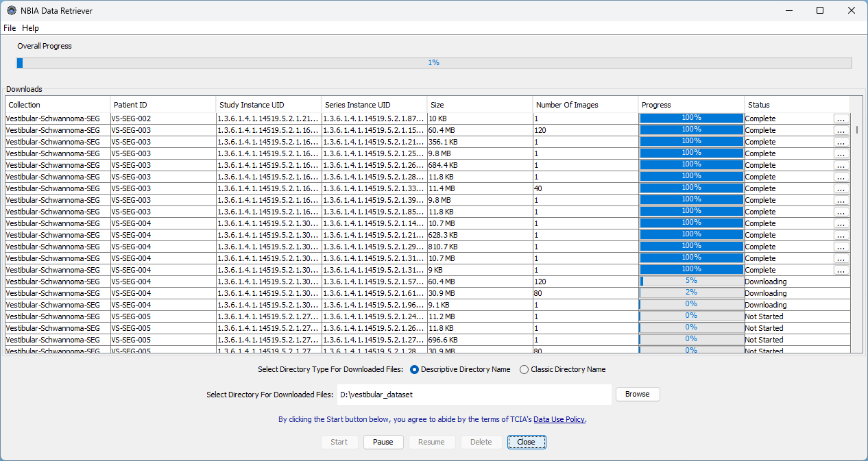868x461 pixels.
Task: Click the 5% progress bar in the downloading row
Action: 691,282
